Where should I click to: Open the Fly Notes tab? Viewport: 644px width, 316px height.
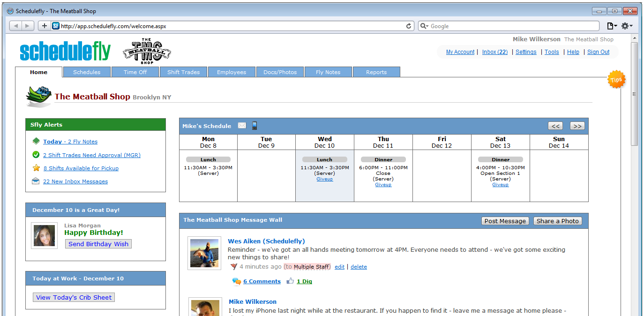pyautogui.click(x=328, y=72)
